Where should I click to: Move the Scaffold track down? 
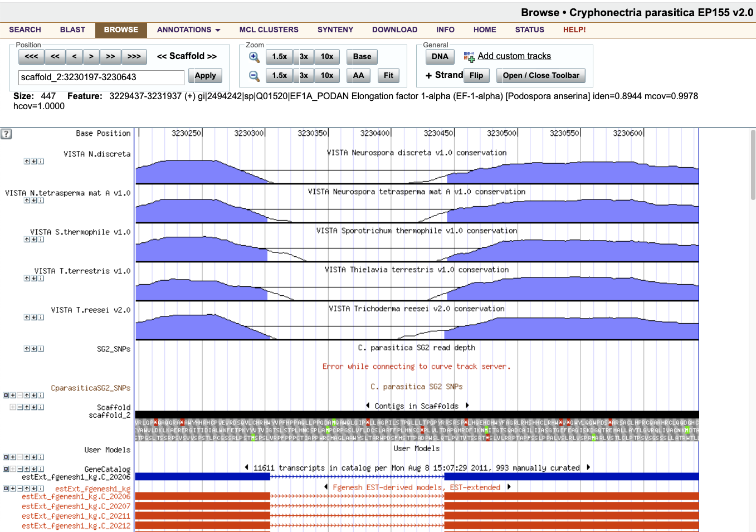[x=34, y=407]
